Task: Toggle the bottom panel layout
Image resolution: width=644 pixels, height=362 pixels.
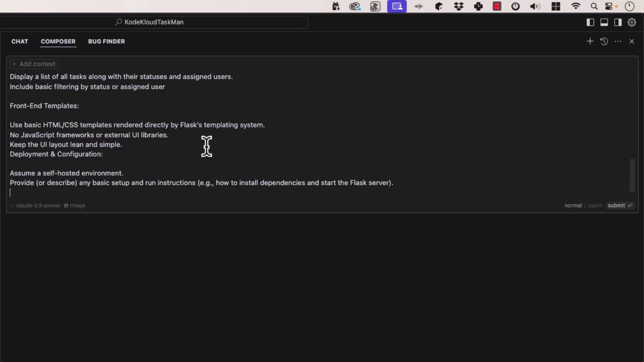Action: tap(604, 22)
